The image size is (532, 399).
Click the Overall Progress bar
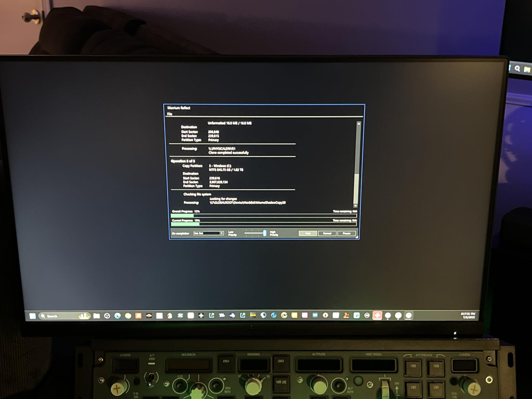pos(264,215)
